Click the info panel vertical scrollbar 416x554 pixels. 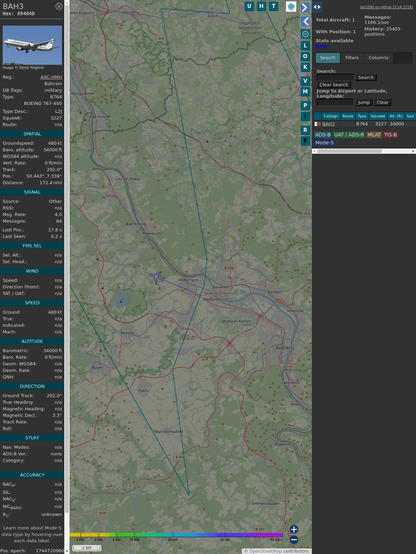(67, 258)
